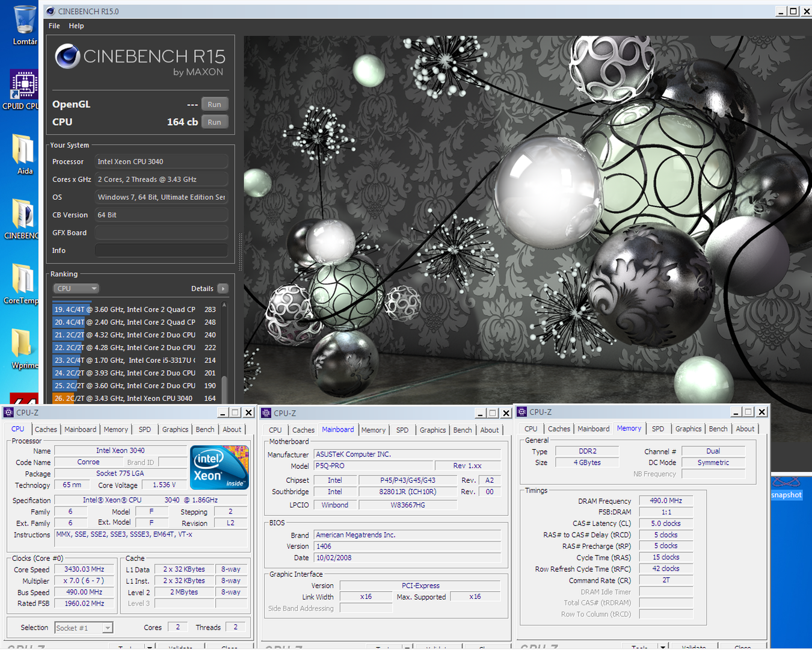The width and height of the screenshot is (812, 650).
Task: Click the BIOS date 10/02/2008 field
Action: pyautogui.click(x=407, y=558)
